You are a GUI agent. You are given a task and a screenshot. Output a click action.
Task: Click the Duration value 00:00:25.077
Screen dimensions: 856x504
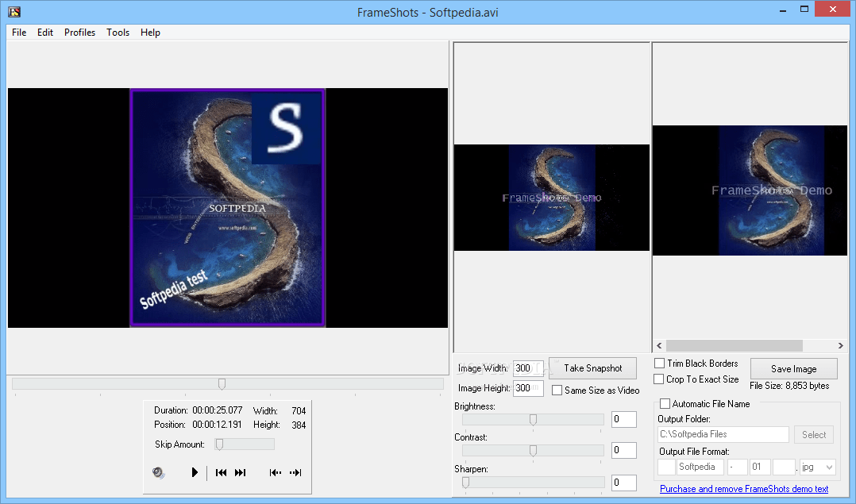click(218, 410)
